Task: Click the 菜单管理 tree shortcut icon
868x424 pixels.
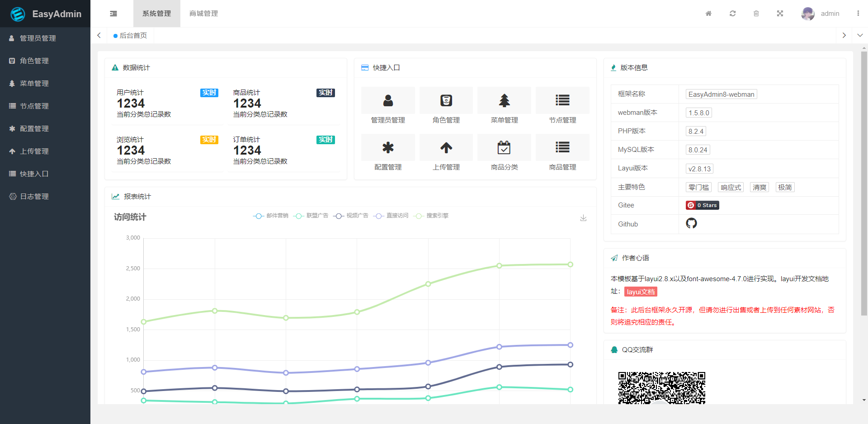Action: tap(504, 100)
